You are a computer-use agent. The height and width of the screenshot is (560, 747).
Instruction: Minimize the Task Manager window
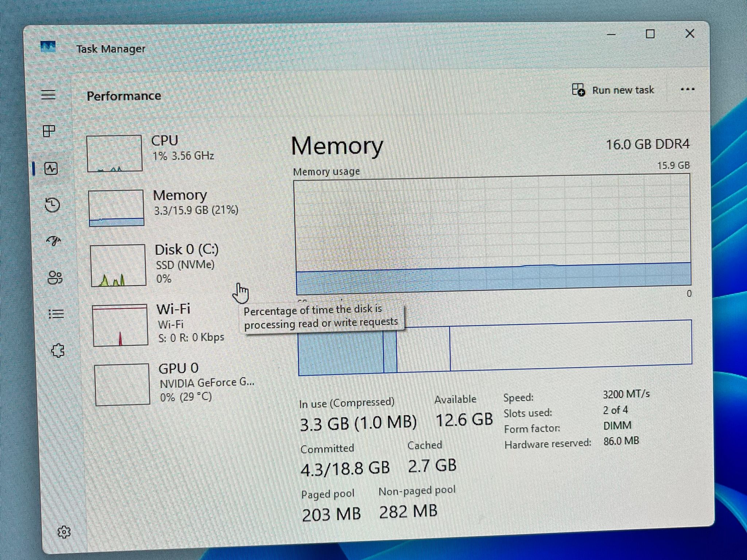[x=611, y=34]
